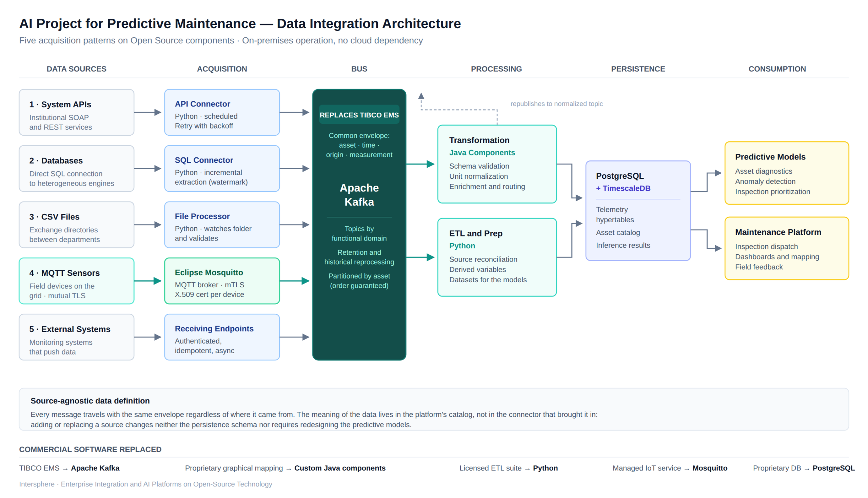Click 'Inspection prioritization' line
The image size is (868, 498).
pyautogui.click(x=773, y=192)
